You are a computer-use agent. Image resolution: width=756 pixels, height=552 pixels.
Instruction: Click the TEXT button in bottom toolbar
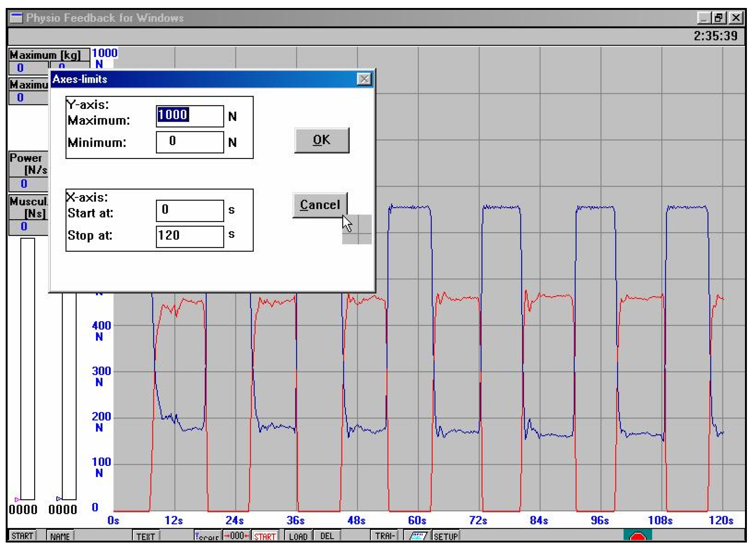(x=146, y=536)
